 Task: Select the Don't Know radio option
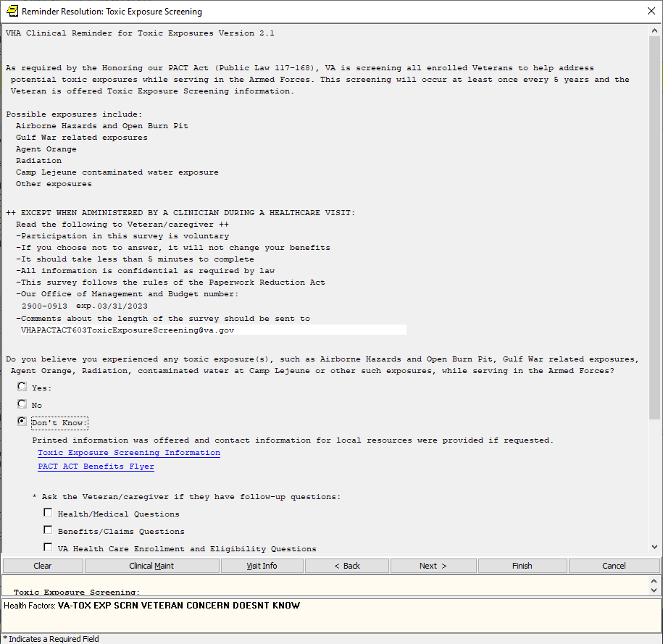[x=22, y=422]
